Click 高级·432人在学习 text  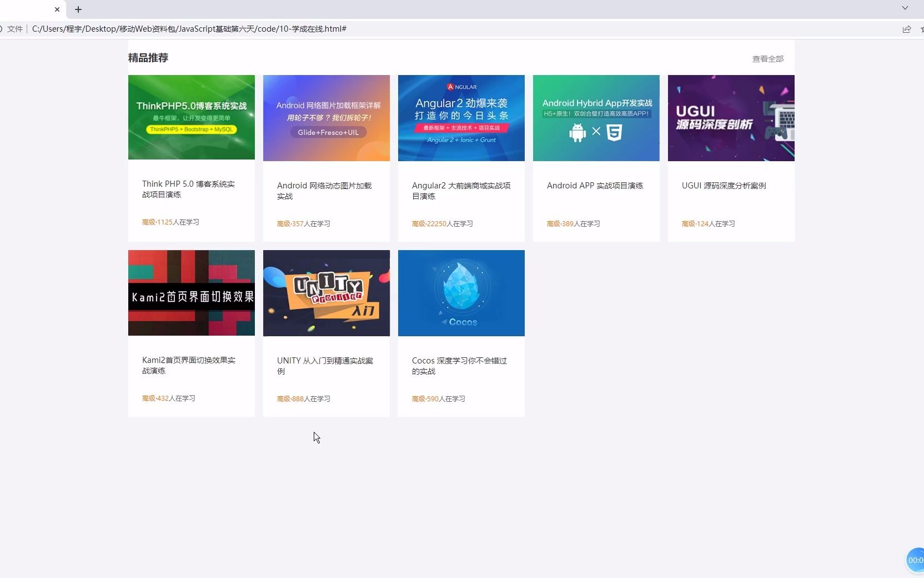[169, 398]
